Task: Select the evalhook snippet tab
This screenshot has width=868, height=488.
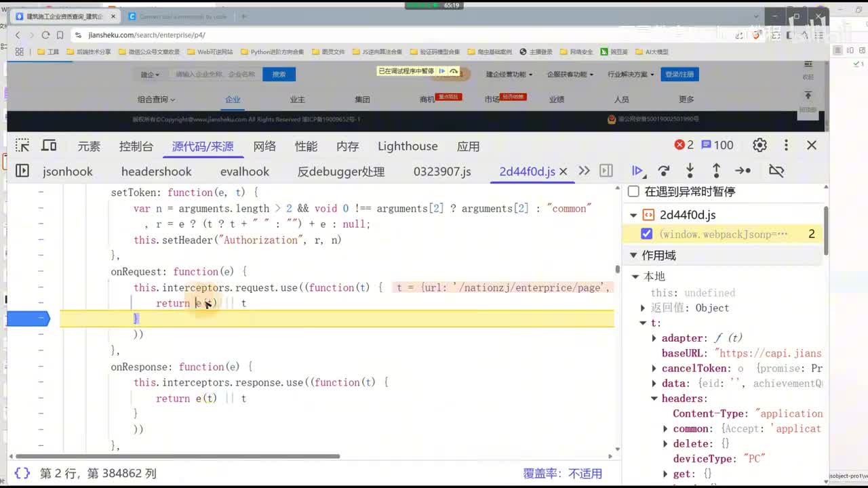Action: (245, 171)
